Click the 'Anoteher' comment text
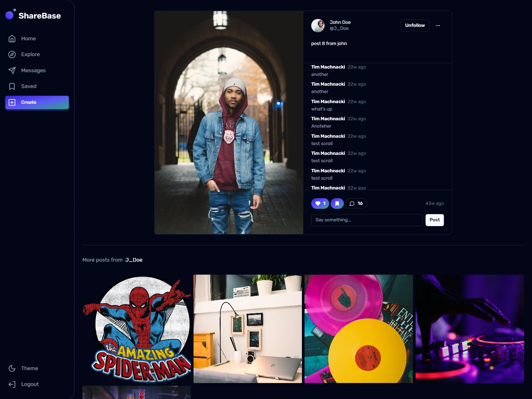The width and height of the screenshot is (532, 399). pyautogui.click(x=321, y=126)
